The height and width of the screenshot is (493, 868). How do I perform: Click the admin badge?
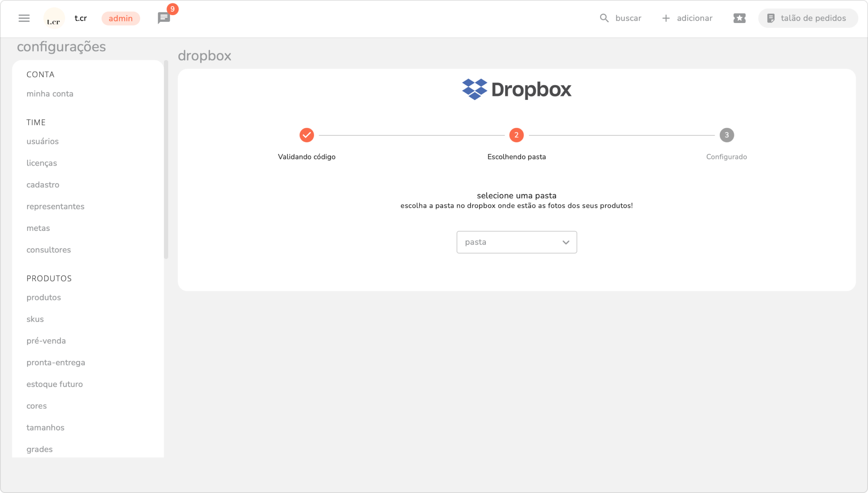(120, 18)
